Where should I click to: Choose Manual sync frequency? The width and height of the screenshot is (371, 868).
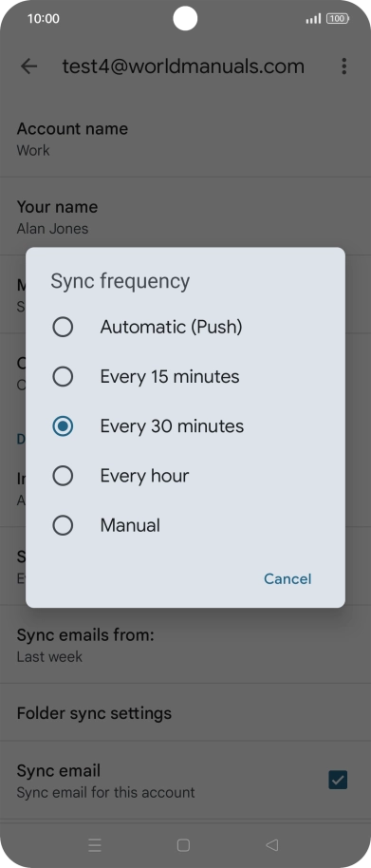click(x=185, y=525)
